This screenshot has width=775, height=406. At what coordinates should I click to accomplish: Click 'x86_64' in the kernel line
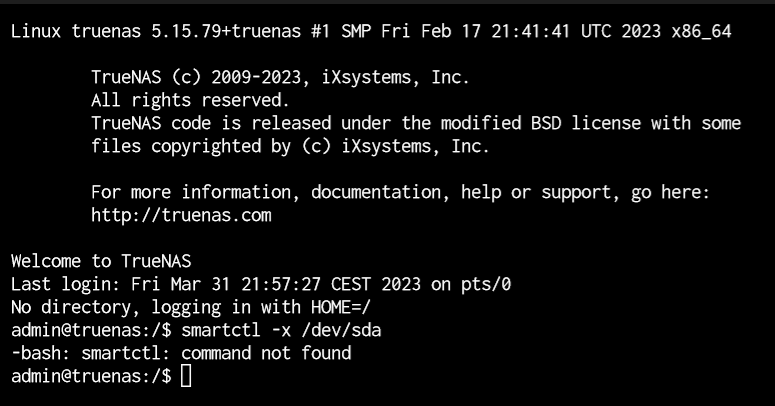(x=701, y=32)
